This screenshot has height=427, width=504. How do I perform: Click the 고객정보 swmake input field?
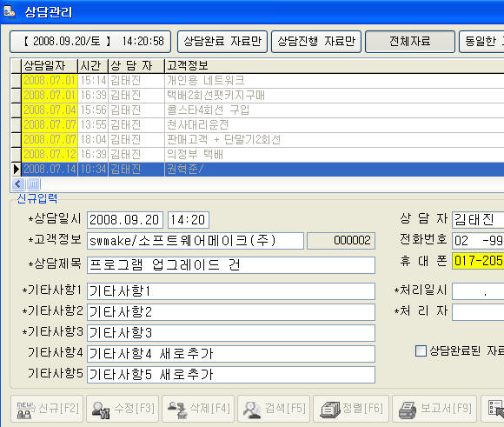[196, 241]
